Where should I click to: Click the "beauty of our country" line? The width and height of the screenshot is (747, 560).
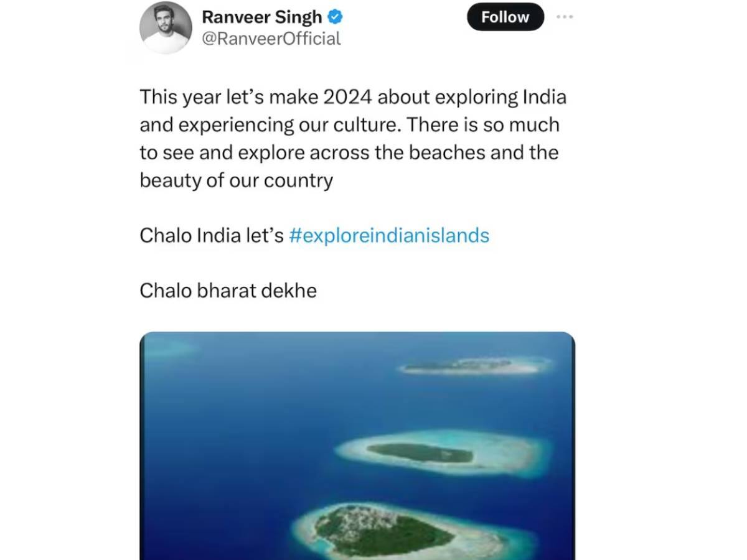[x=236, y=180]
